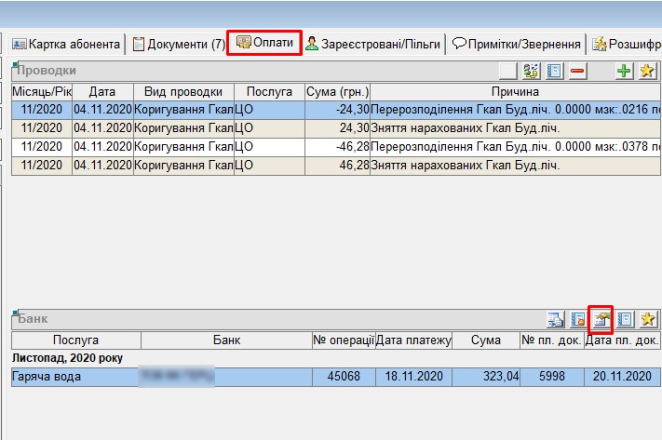This screenshot has height=440, width=662.
Task: Open the Картка абонента tab
Action: coord(66,44)
